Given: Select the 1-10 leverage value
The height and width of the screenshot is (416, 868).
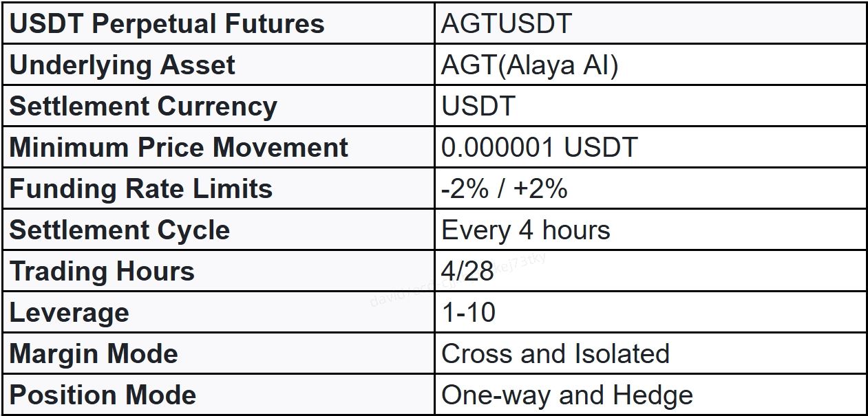Looking at the screenshot, I should [x=469, y=313].
